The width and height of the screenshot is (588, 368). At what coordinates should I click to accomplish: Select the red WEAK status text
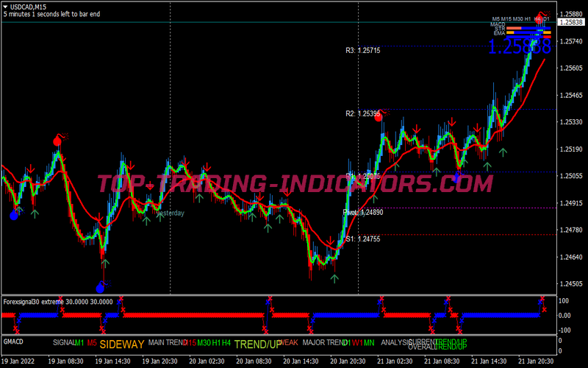[x=289, y=342]
